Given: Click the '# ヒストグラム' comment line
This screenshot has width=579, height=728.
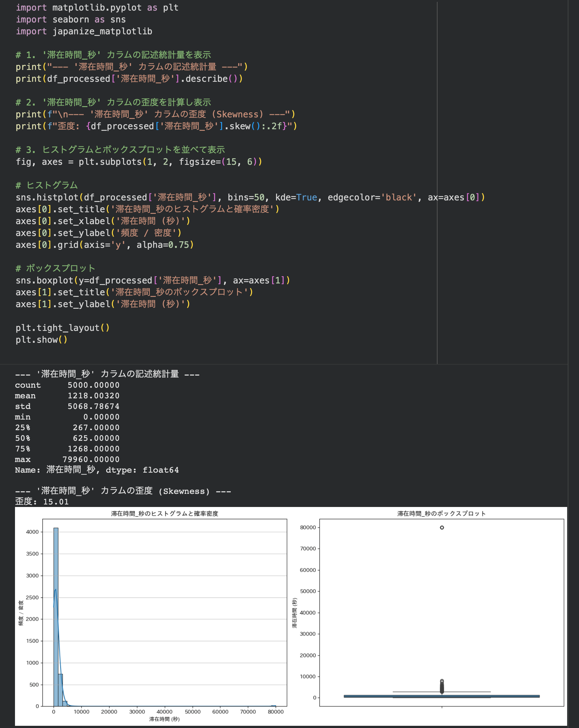Looking at the screenshot, I should coord(47,185).
